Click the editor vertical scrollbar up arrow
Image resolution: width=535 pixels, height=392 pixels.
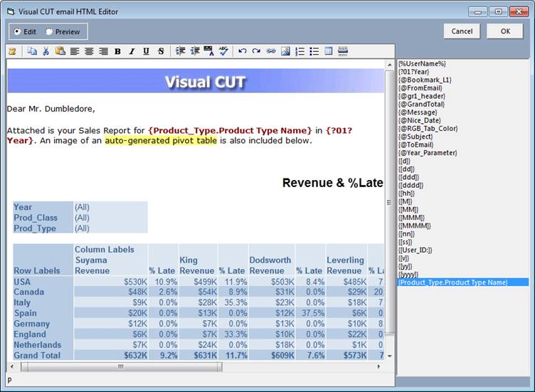point(390,65)
